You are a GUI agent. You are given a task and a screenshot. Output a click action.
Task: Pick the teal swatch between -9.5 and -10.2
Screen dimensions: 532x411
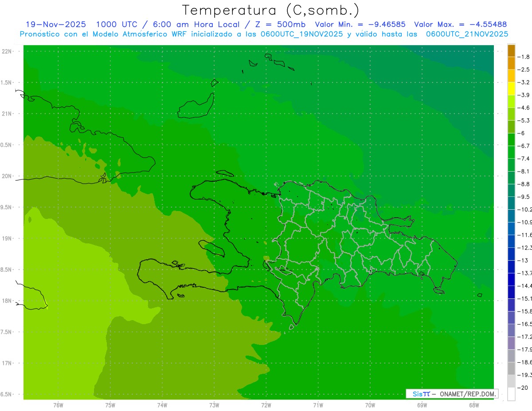[511, 203]
